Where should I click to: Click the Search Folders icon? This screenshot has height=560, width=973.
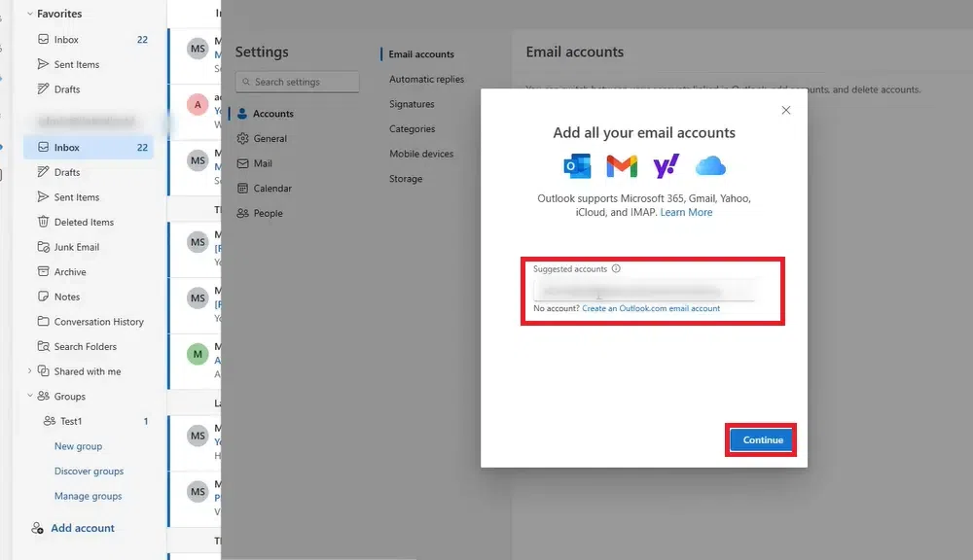coord(43,346)
